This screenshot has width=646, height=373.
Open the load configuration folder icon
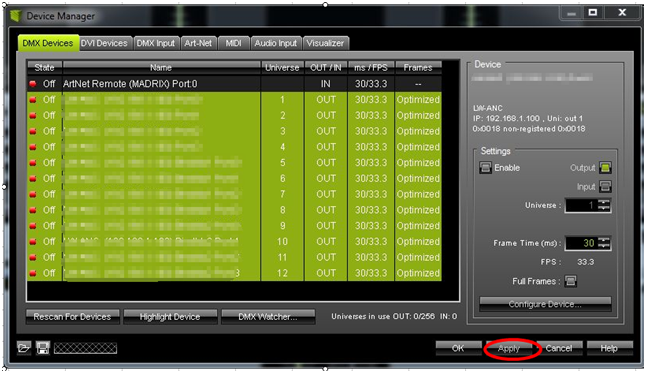point(24,348)
